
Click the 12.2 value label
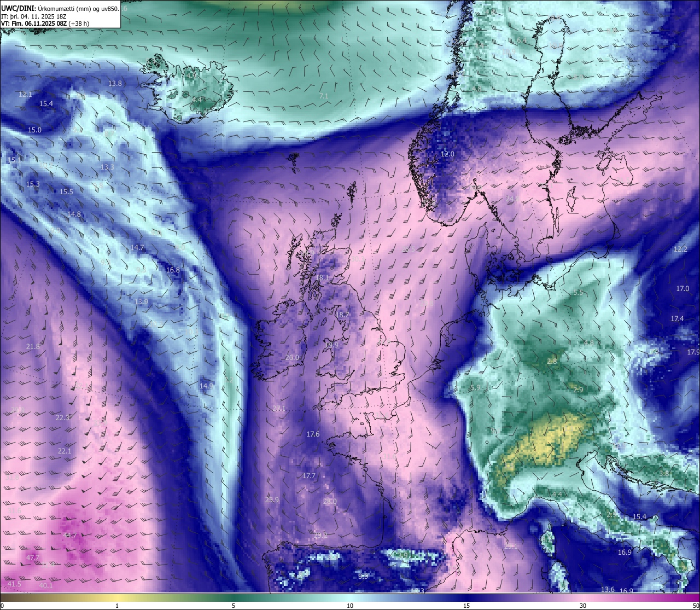(x=680, y=249)
